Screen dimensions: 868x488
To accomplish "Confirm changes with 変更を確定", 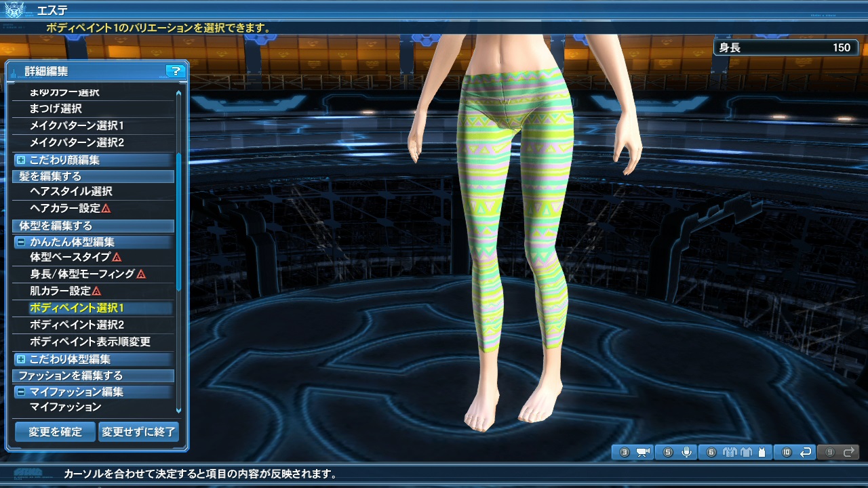I will (x=55, y=432).
